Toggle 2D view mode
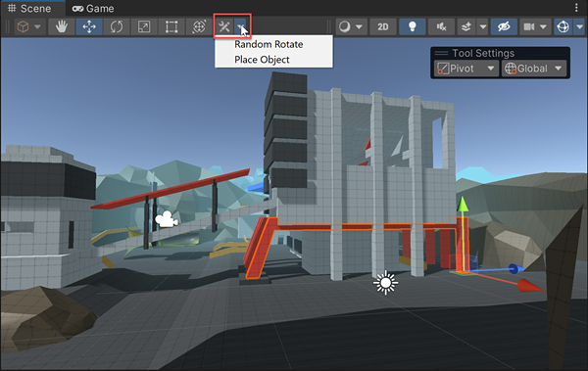Viewport: 588px width, 371px height. point(383,26)
